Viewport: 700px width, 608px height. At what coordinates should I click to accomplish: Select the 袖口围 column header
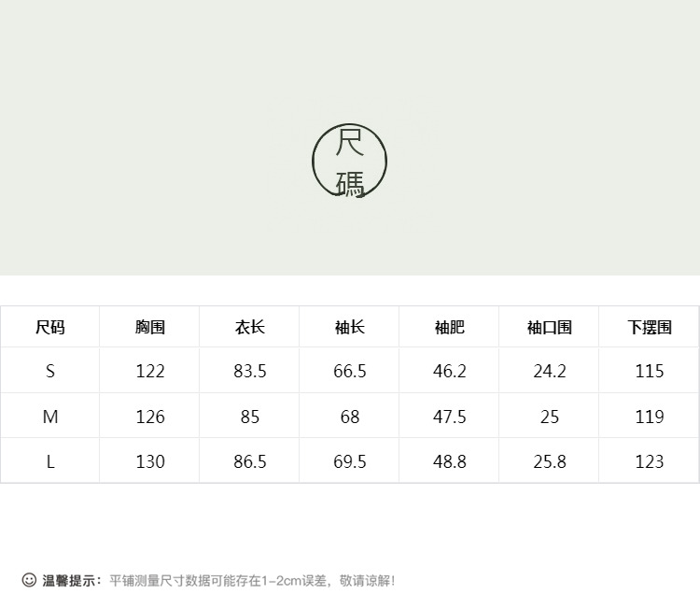point(550,327)
